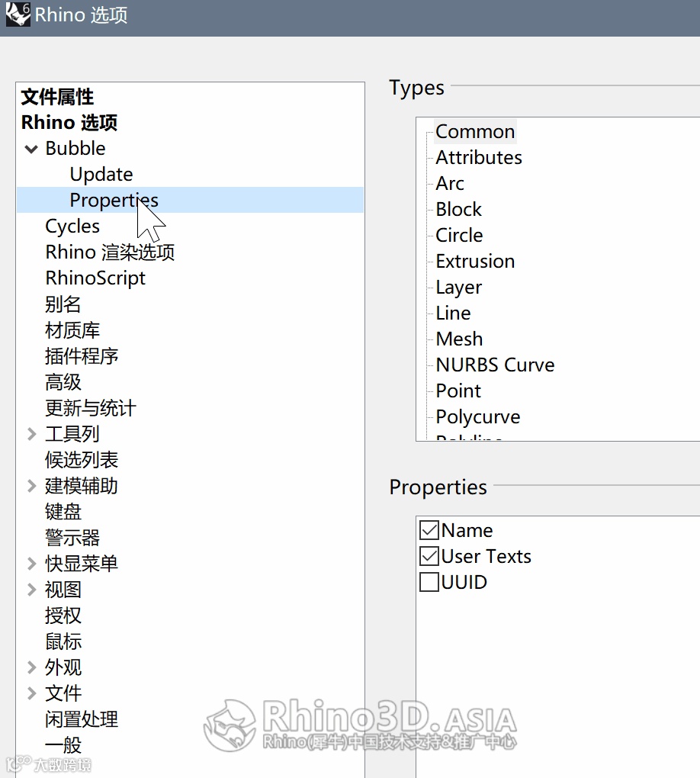Select NURBS Curve in Types list
700x778 pixels.
(x=495, y=365)
